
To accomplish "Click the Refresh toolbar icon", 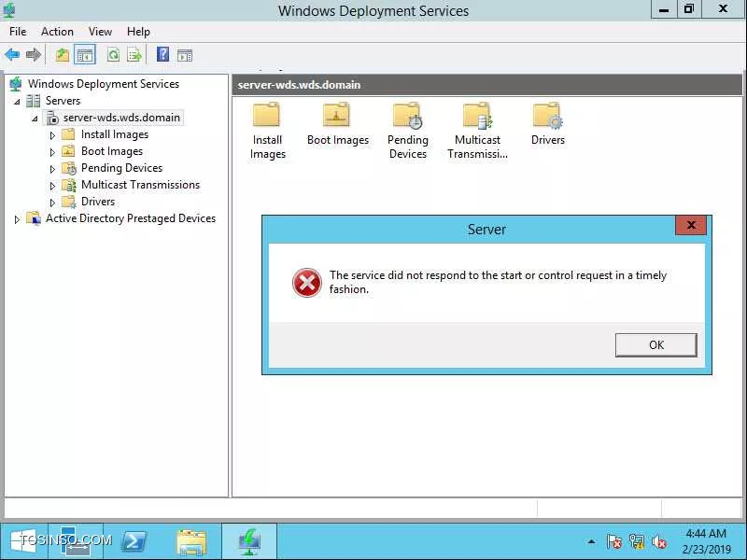I will (x=113, y=55).
